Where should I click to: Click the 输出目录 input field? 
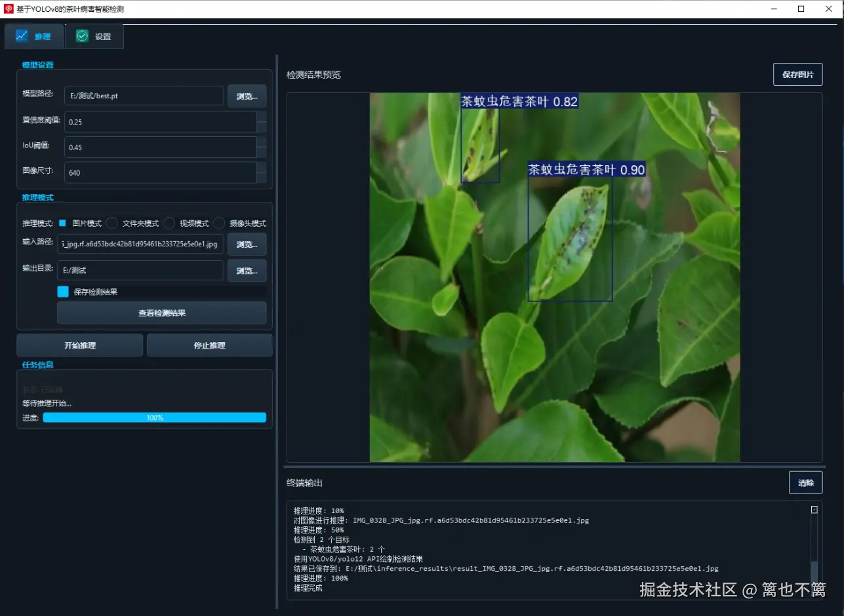140,270
